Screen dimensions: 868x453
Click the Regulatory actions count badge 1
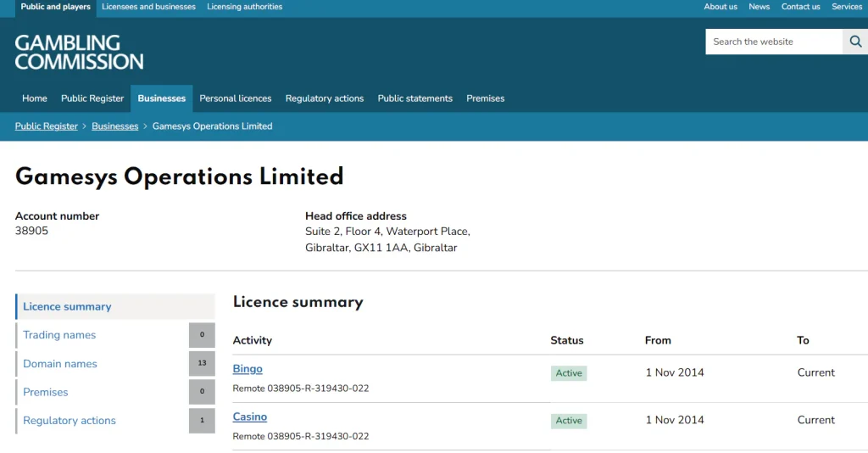click(x=202, y=421)
